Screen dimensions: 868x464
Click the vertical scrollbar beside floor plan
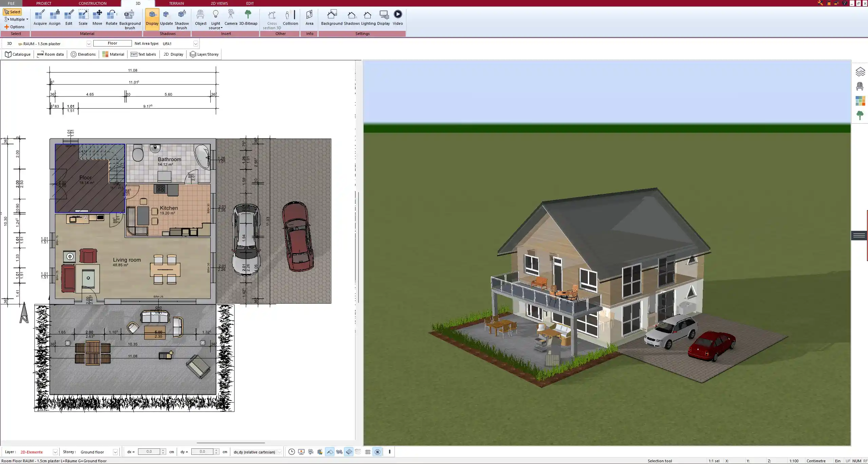[359, 247]
